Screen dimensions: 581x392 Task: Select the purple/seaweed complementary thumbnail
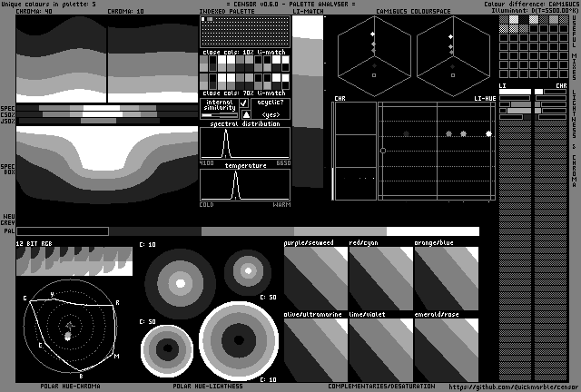click(x=315, y=279)
